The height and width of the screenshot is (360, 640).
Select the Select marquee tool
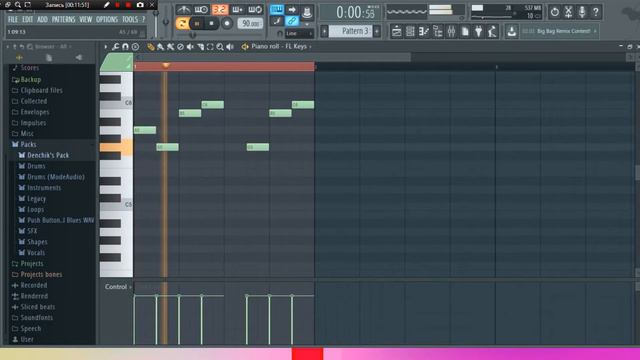(x=210, y=47)
